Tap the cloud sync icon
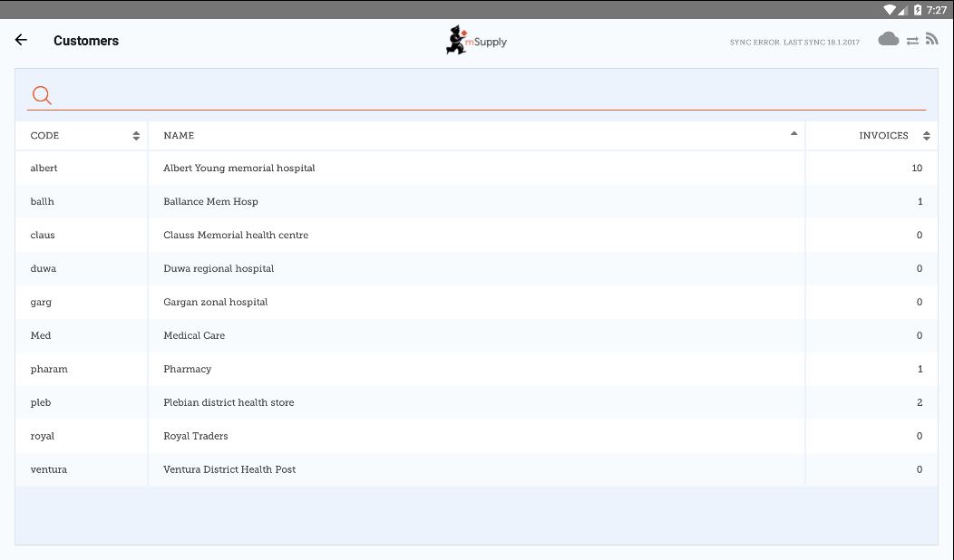This screenshot has width=954, height=560. click(889, 40)
